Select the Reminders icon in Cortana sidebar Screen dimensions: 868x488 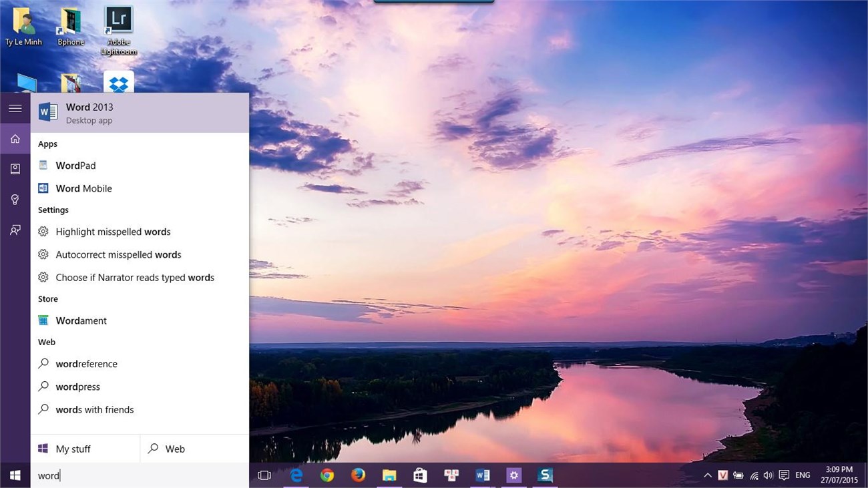point(15,200)
